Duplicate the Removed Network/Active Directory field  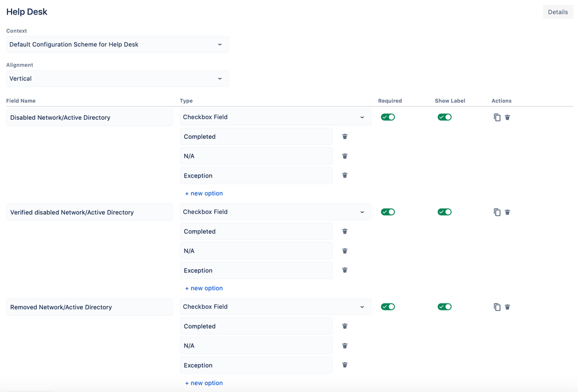(497, 306)
